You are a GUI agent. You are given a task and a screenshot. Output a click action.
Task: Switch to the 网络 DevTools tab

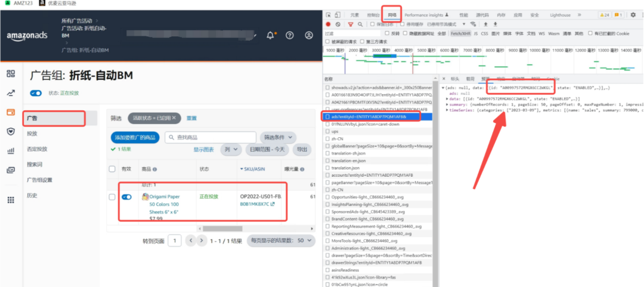(x=392, y=15)
